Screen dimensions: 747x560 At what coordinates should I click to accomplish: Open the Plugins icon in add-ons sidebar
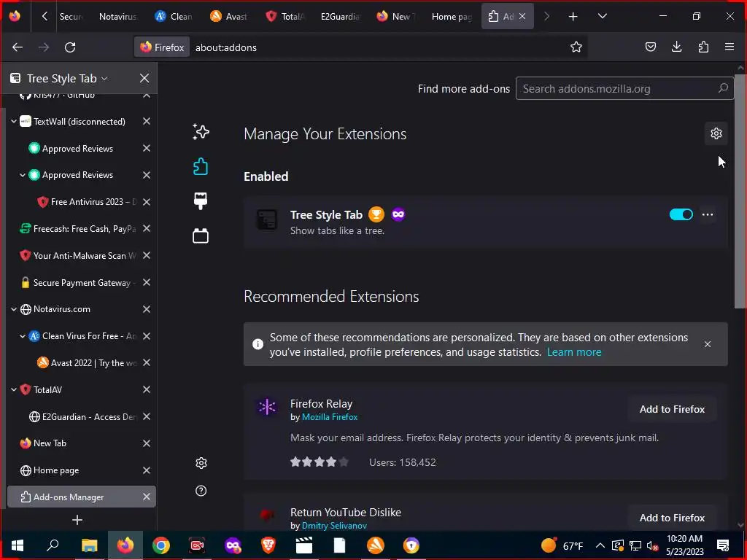tap(201, 236)
